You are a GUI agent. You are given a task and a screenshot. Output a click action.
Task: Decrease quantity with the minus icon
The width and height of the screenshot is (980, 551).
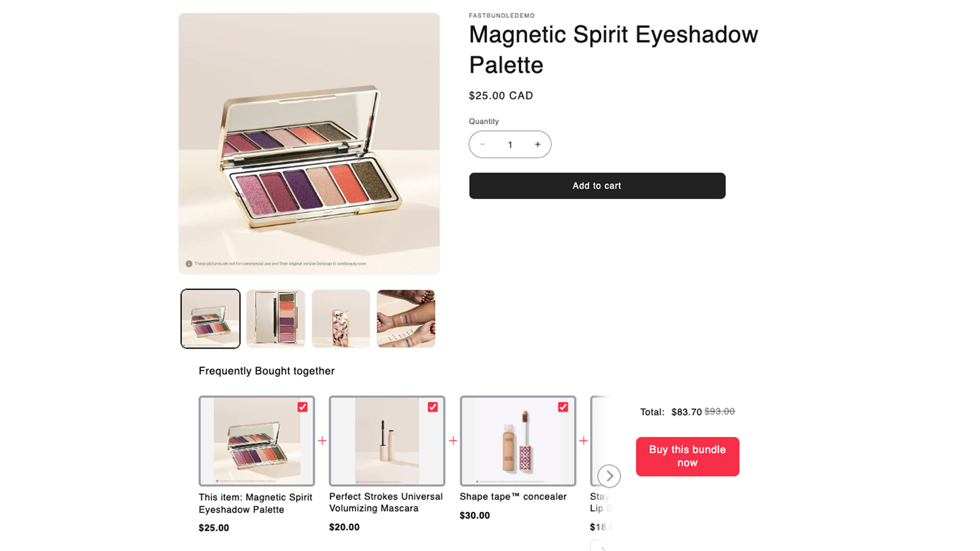(x=482, y=144)
